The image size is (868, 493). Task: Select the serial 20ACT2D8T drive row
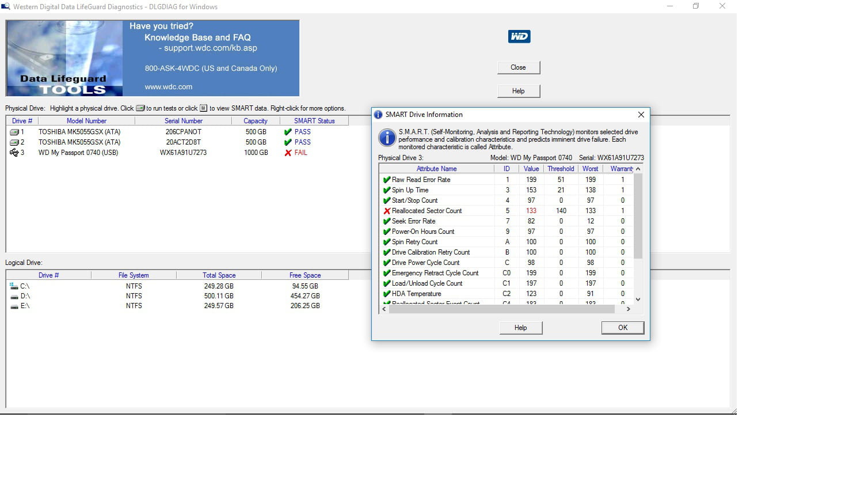(177, 142)
